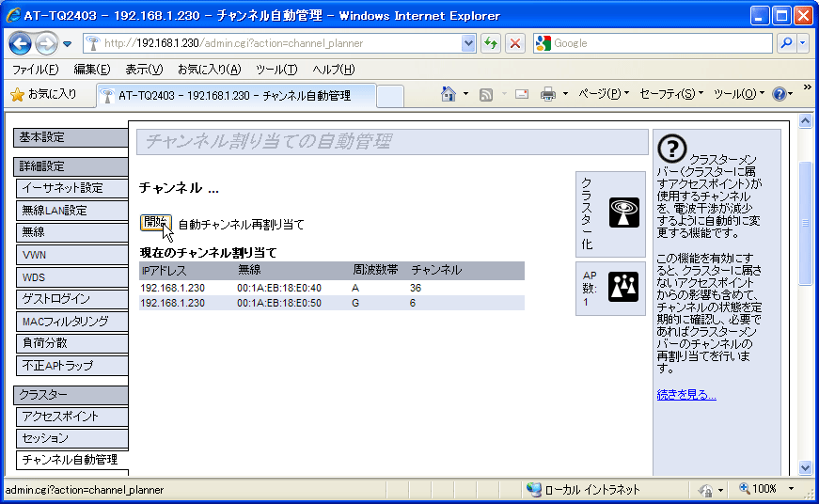Screen dimensions: 819x504
Task: Click the Google search box
Action: point(653,43)
